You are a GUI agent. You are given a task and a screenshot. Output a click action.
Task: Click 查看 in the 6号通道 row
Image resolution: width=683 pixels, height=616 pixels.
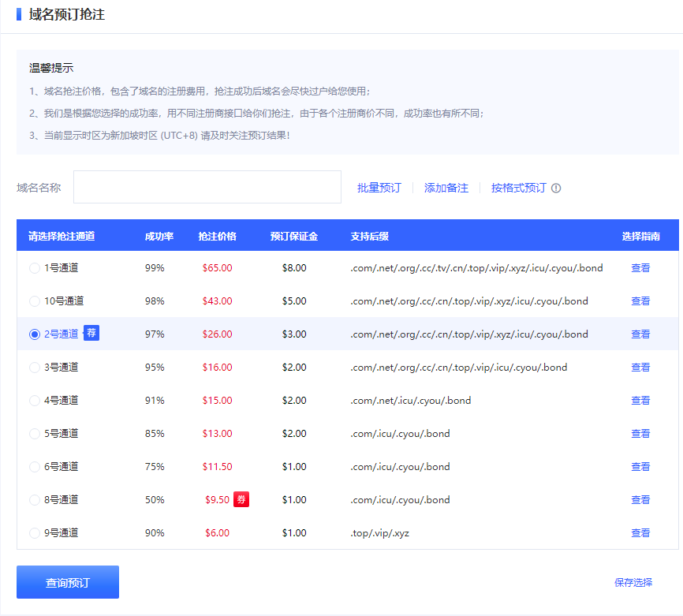(x=640, y=467)
